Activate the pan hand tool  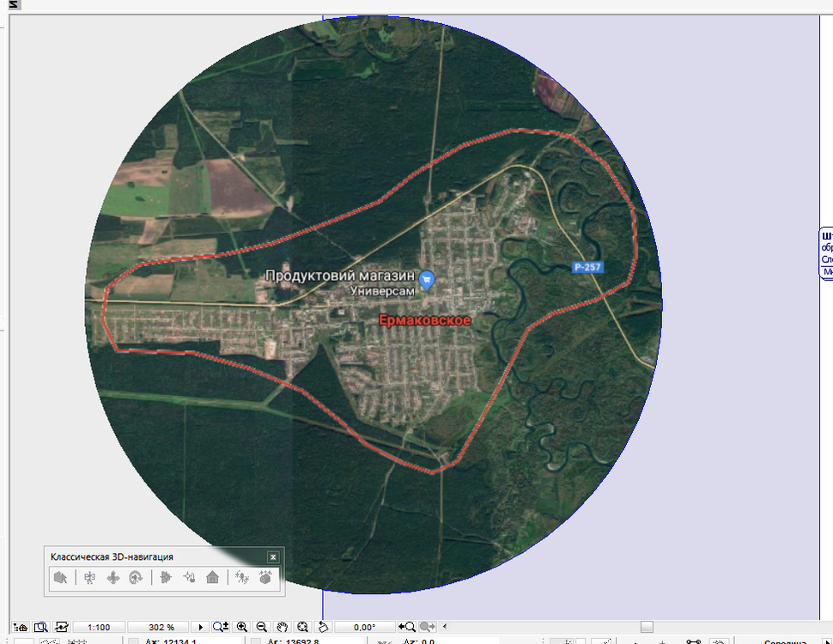(281, 627)
